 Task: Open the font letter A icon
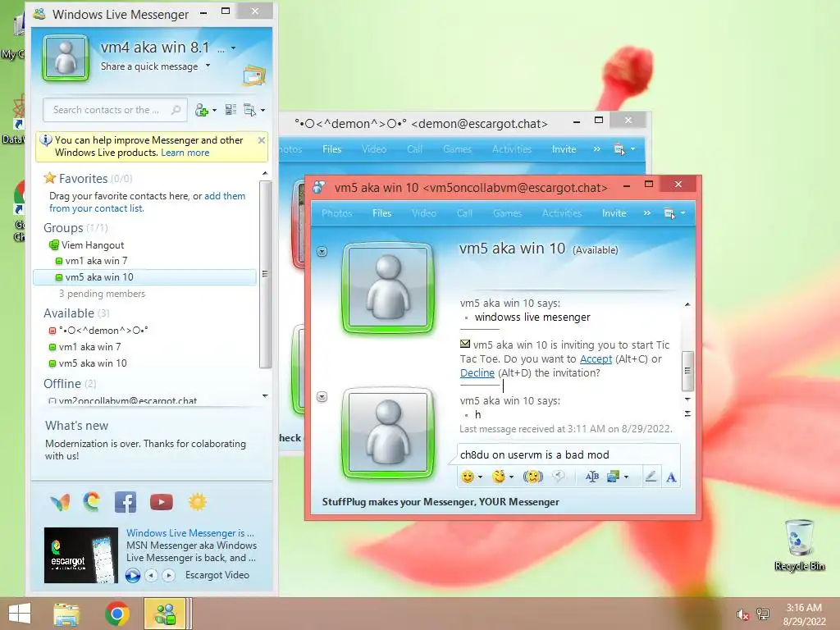[671, 477]
